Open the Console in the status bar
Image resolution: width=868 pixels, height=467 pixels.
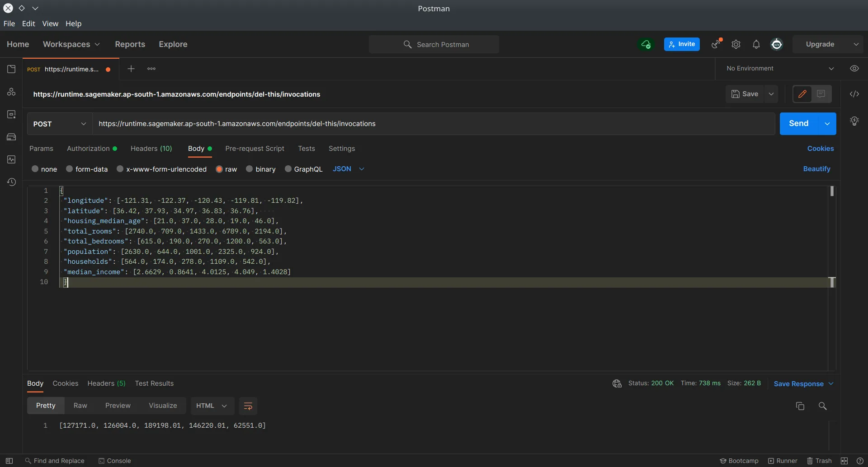[115, 461]
